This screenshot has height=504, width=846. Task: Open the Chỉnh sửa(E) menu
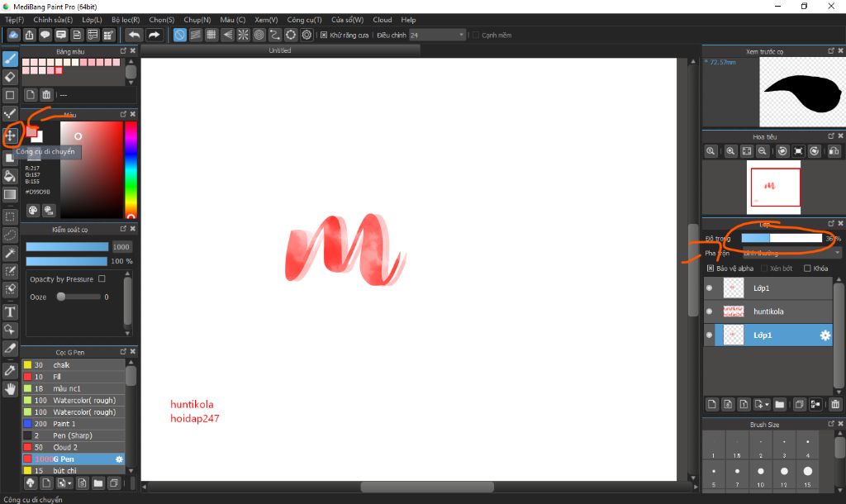pos(53,20)
